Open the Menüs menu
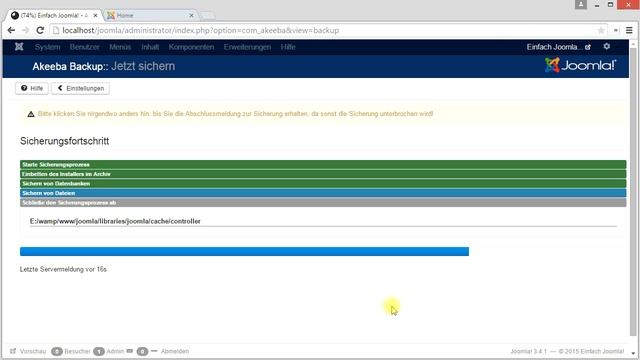This screenshot has height=360, width=640. click(120, 47)
